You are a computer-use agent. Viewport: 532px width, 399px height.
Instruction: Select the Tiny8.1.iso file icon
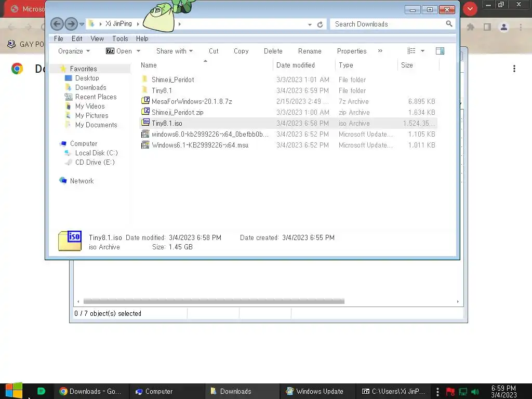[145, 123]
